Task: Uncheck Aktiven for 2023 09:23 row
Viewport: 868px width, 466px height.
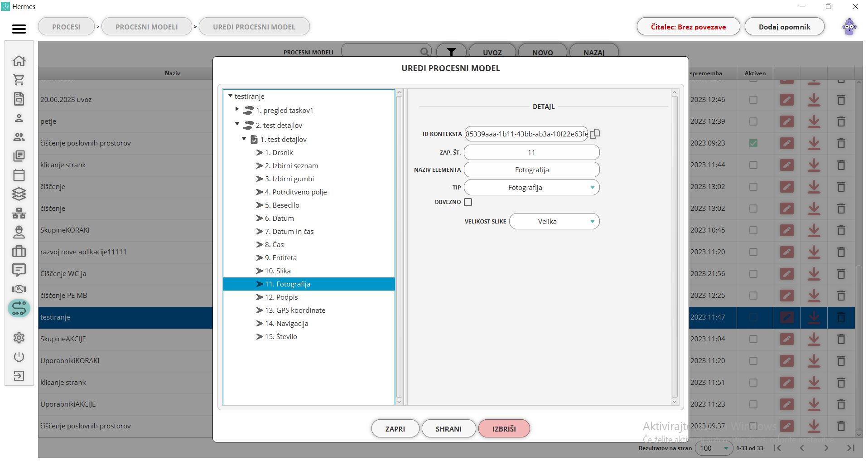Action: 753,143
